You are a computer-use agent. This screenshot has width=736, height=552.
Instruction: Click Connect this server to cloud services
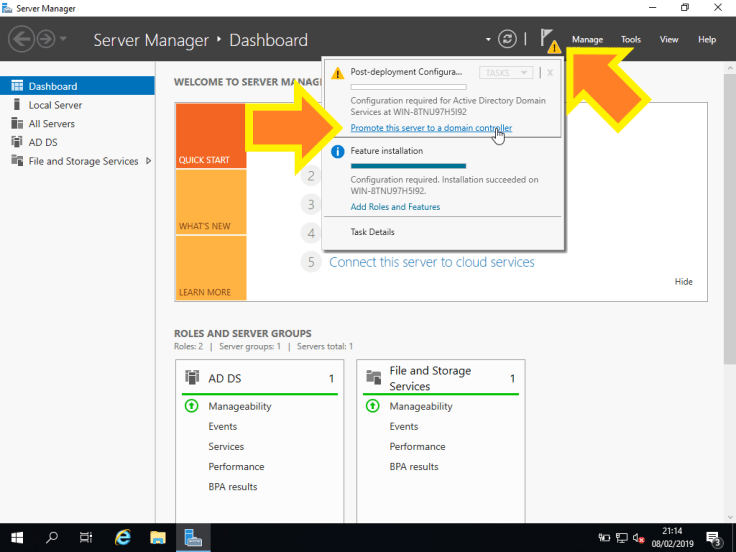coord(431,262)
